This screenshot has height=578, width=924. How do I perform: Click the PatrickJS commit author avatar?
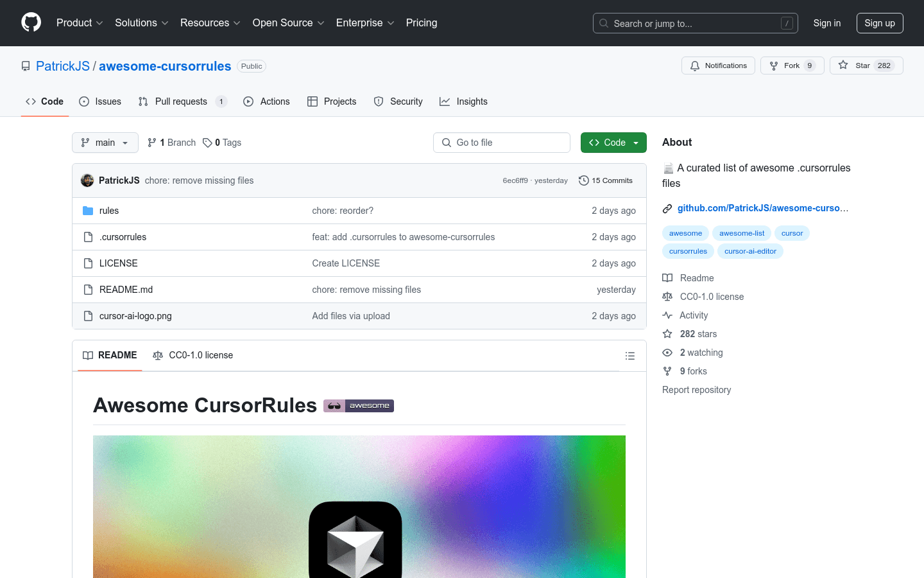coord(87,180)
